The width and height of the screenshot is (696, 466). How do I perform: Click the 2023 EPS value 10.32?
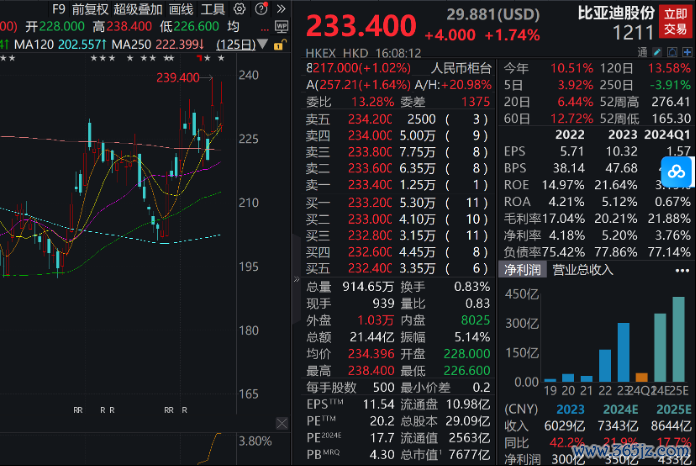point(621,152)
